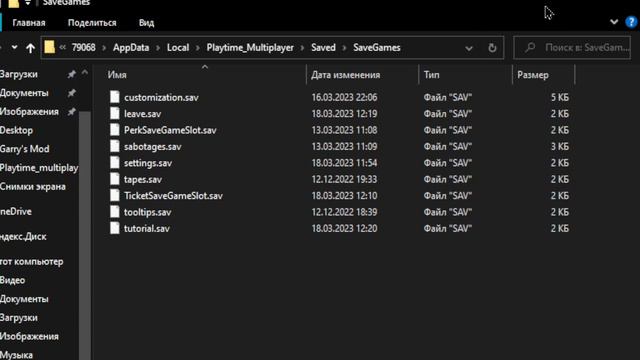Click pin icon beside pinned Изображения
Screen dimensions: 640x360
(x=71, y=112)
